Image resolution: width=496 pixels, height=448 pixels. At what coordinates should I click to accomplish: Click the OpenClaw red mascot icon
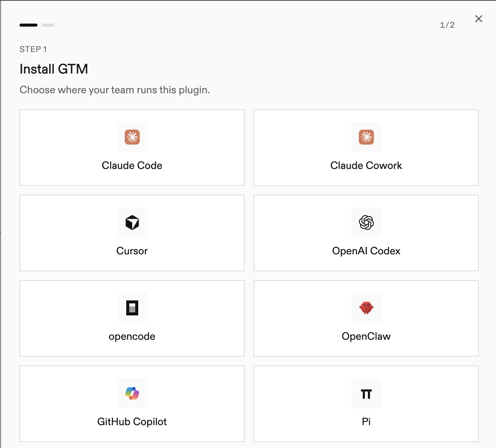[x=366, y=308]
